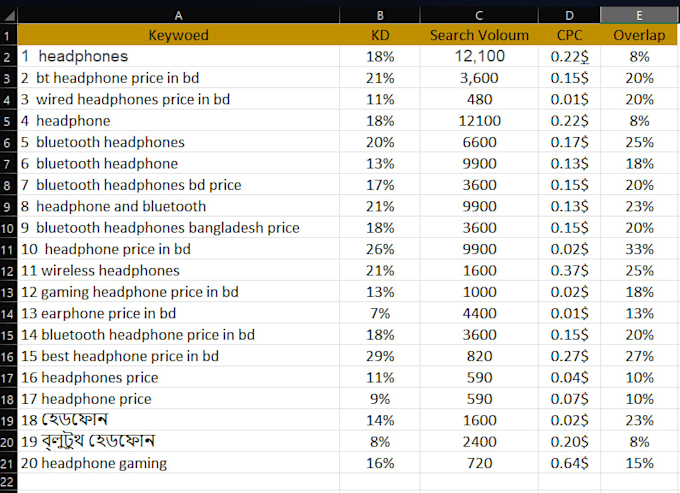Select row 11 header
This screenshot has height=493, width=680.
7,249
